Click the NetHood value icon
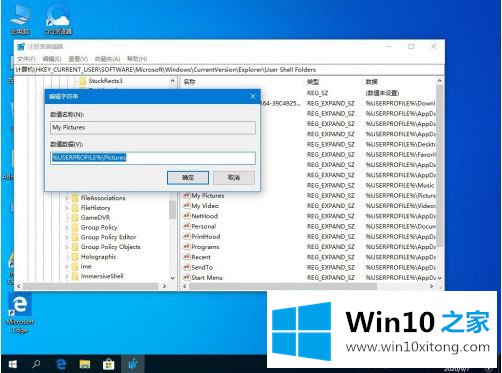This screenshot has width=502, height=373. coord(187,216)
